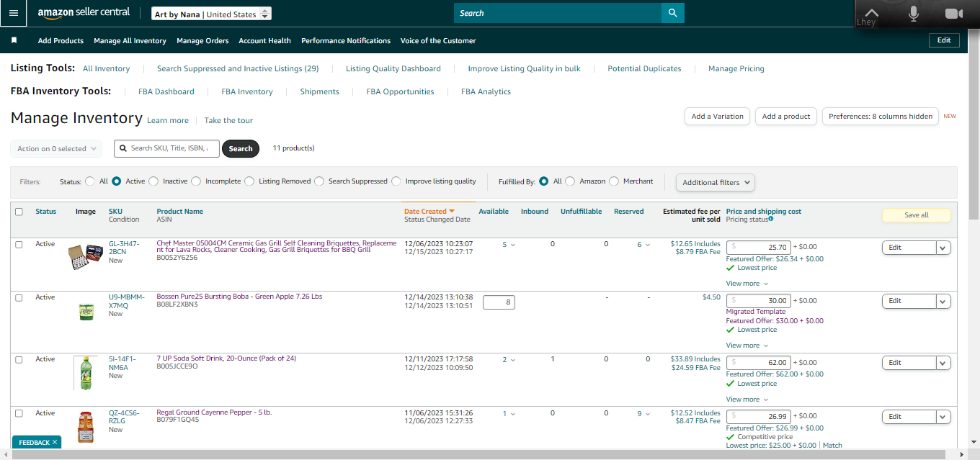The height and width of the screenshot is (460, 980).
Task: Click the Save all button
Action: point(916,215)
